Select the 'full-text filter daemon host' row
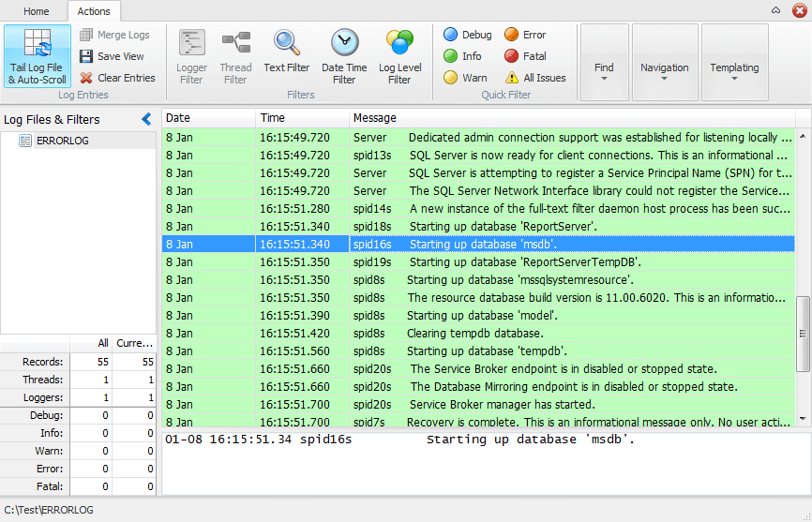Image resolution: width=812 pixels, height=522 pixels. click(x=478, y=209)
